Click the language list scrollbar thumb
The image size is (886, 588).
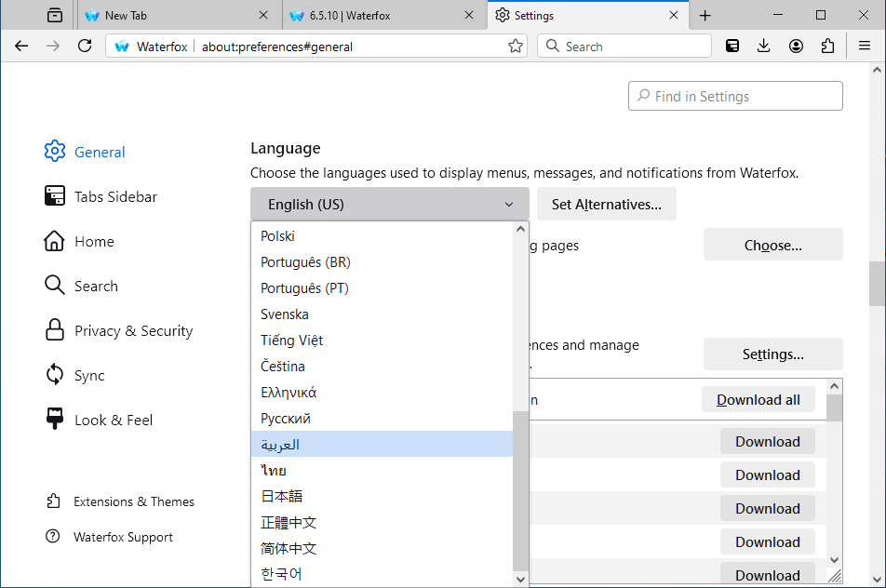tap(520, 491)
